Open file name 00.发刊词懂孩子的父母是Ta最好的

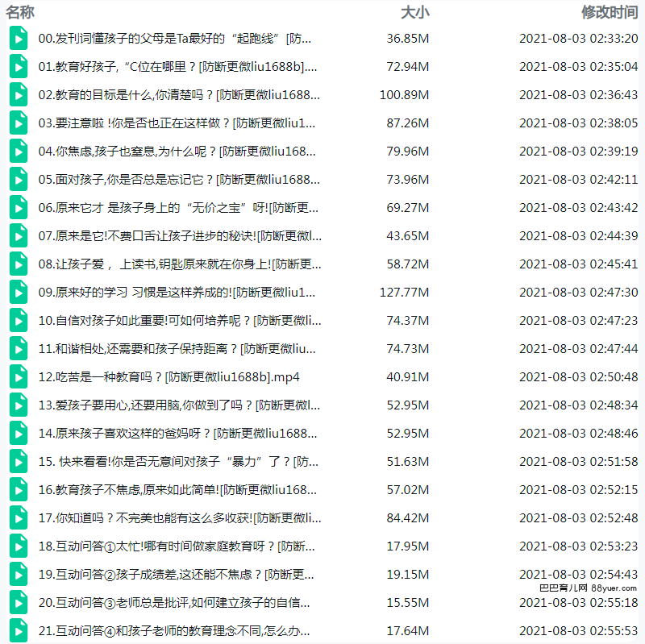(175, 39)
